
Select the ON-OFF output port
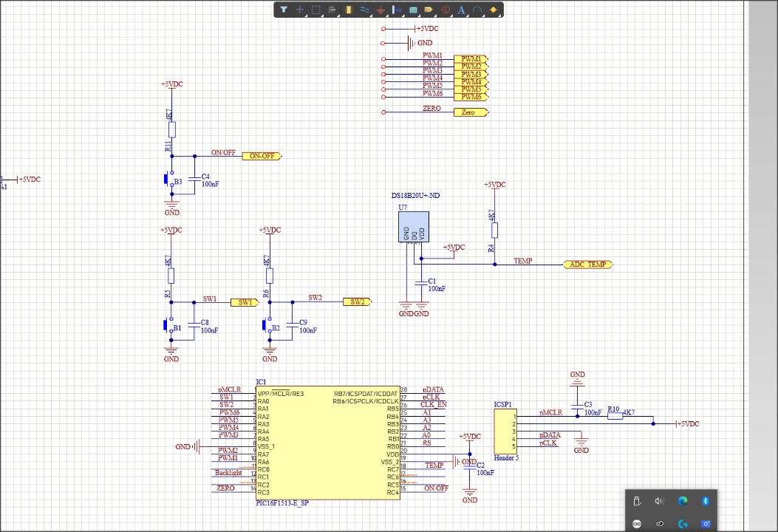[x=262, y=157]
